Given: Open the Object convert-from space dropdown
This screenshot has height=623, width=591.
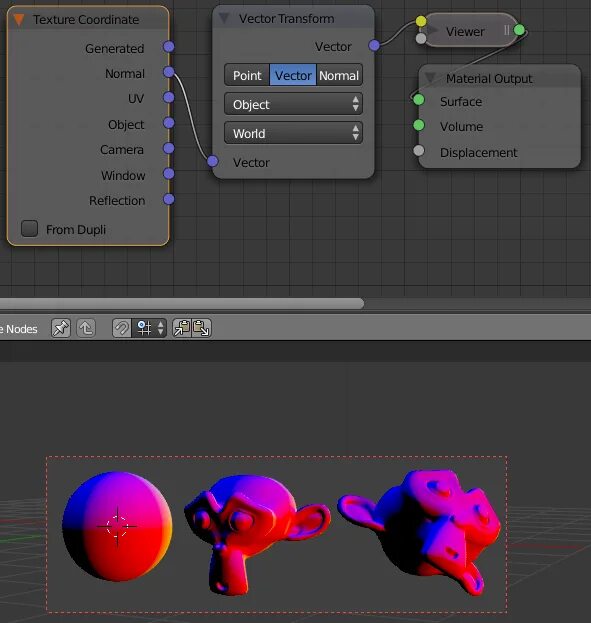Looking at the screenshot, I should click(x=293, y=104).
